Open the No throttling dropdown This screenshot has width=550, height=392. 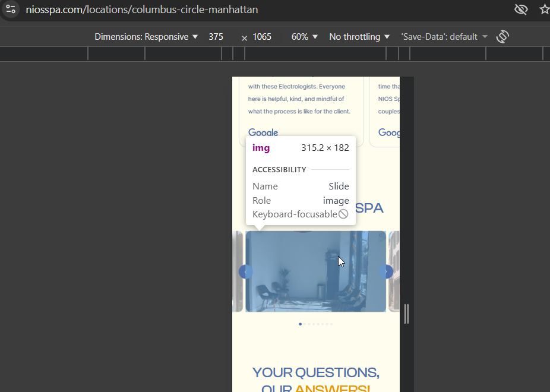point(359,37)
